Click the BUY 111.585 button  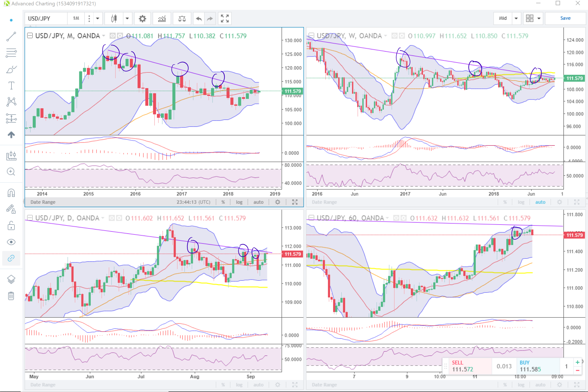[537, 366]
